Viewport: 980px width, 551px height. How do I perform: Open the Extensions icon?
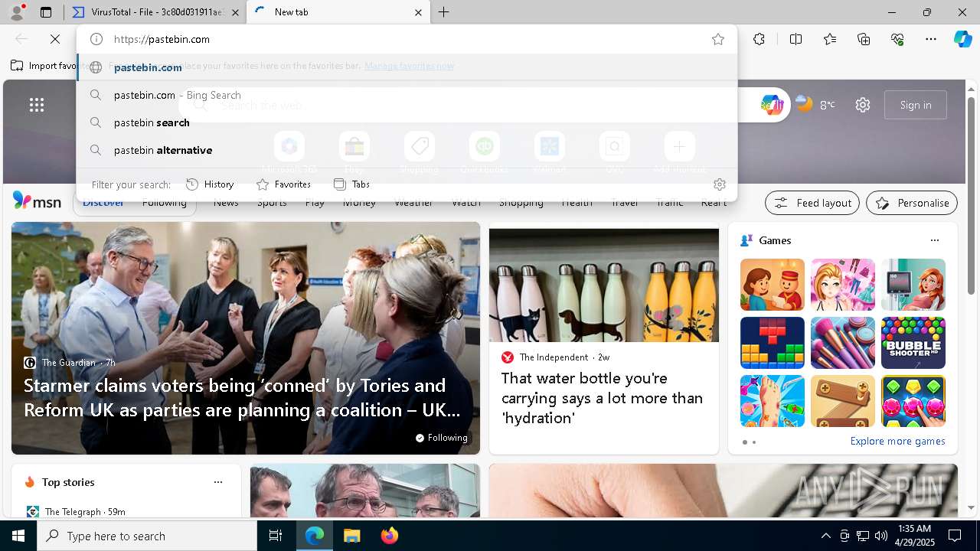(759, 39)
